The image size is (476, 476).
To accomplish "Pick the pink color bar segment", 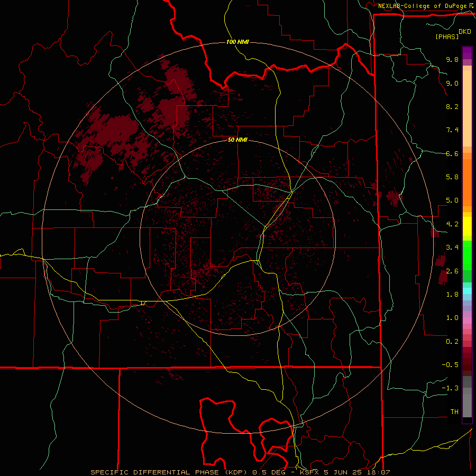I will pyautogui.click(x=467, y=321).
